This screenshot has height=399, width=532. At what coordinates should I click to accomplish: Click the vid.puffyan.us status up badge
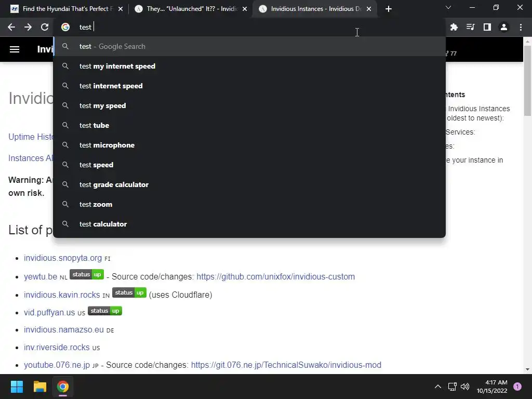pos(105,311)
